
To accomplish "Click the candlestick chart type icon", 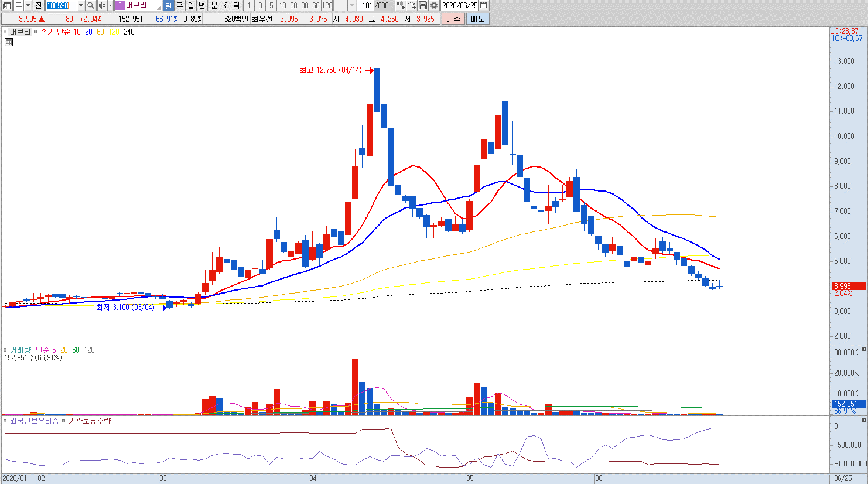I will pos(400,5).
